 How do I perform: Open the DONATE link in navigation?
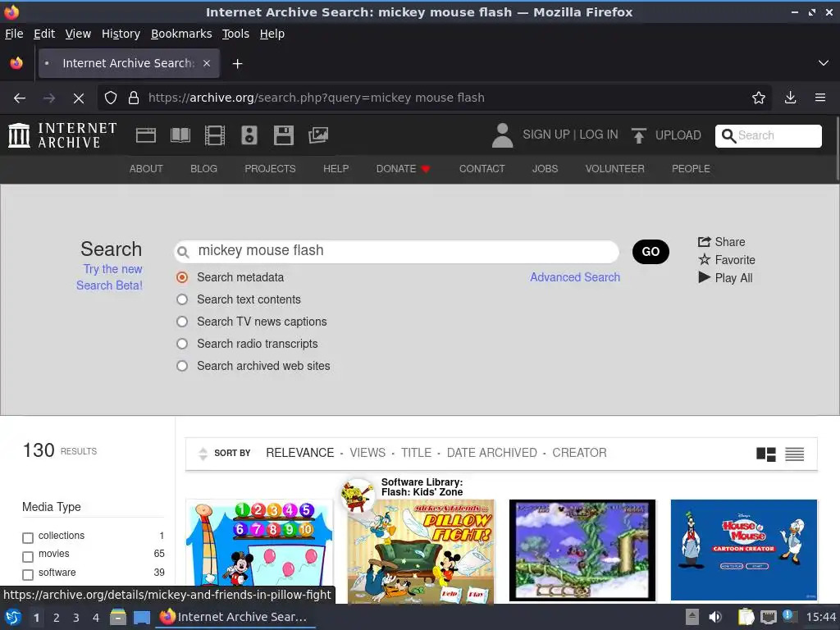(x=403, y=169)
